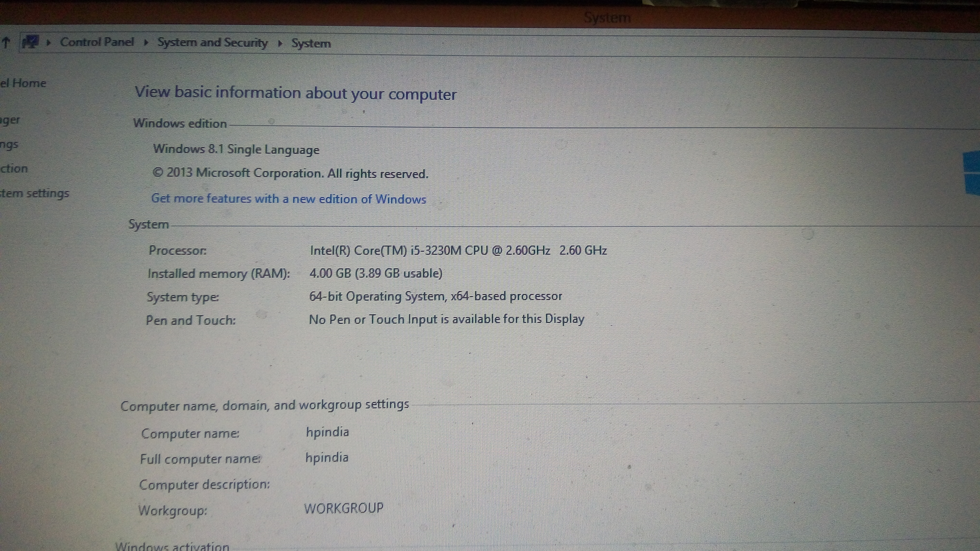
Task: Click Get more features with a new edition link
Action: click(x=289, y=199)
